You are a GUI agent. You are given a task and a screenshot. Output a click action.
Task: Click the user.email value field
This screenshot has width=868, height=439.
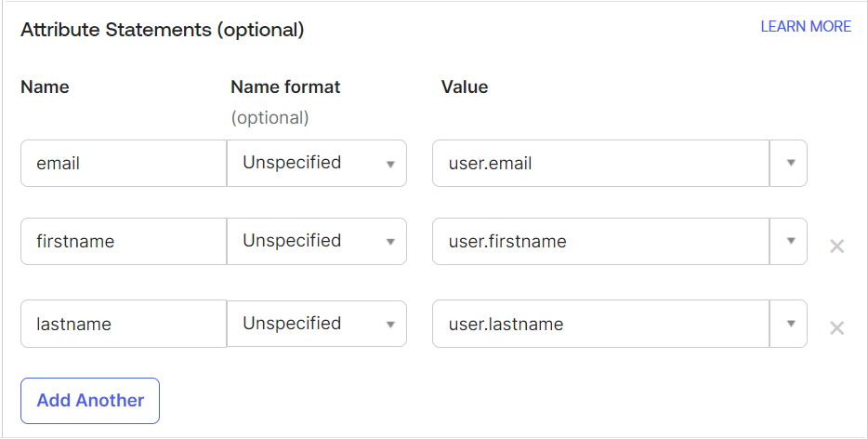coord(600,164)
